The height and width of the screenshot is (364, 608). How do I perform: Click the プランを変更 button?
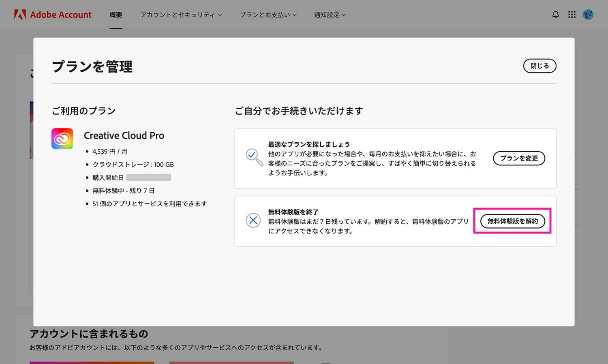click(x=519, y=158)
